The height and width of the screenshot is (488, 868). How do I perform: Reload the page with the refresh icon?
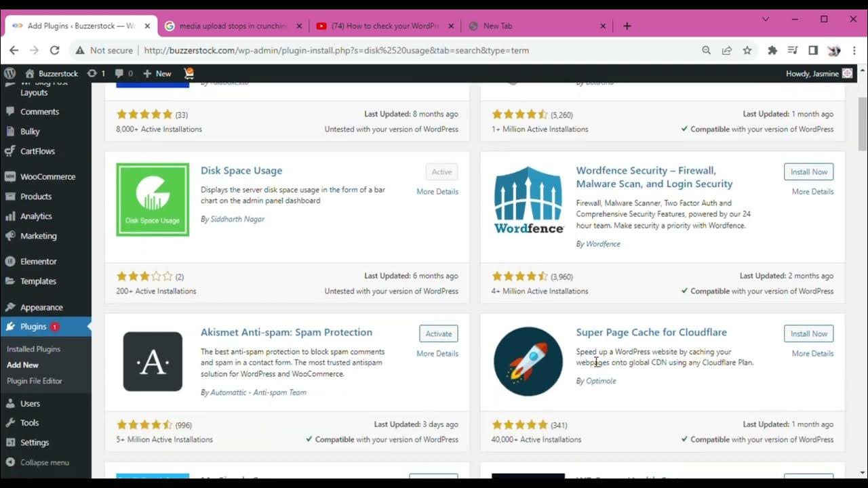(55, 50)
